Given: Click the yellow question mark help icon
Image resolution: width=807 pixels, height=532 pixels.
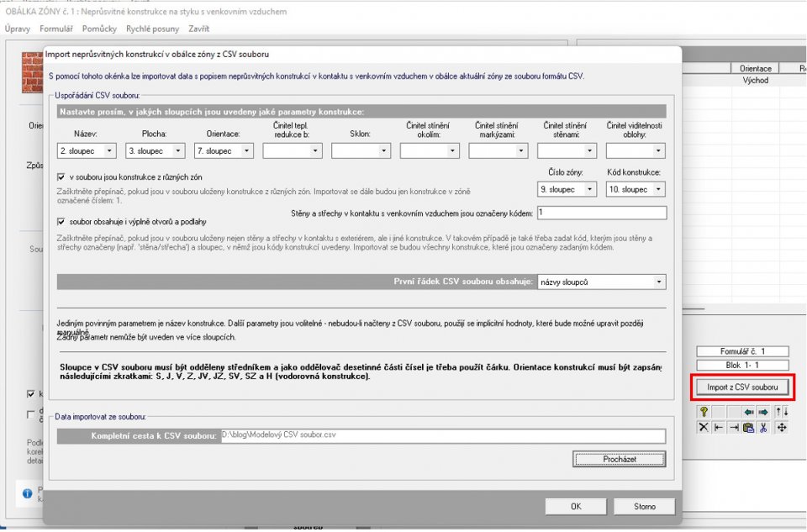Looking at the screenshot, I should click(704, 412).
